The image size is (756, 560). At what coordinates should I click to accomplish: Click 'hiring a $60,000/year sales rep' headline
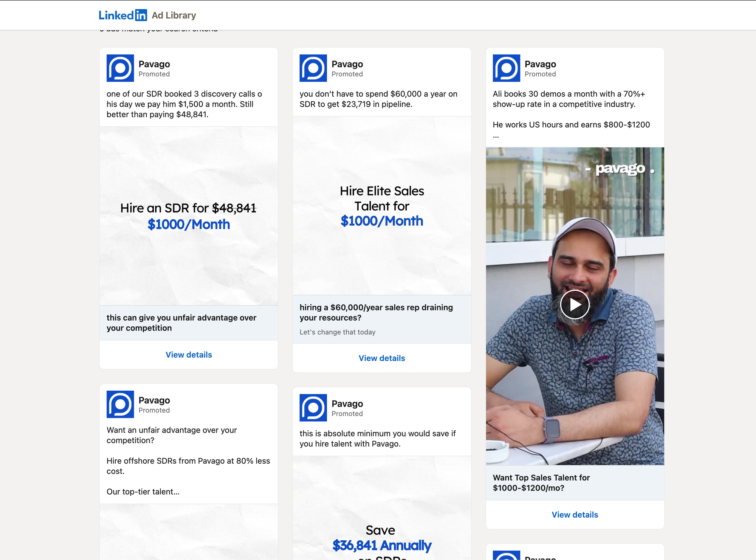click(x=376, y=312)
